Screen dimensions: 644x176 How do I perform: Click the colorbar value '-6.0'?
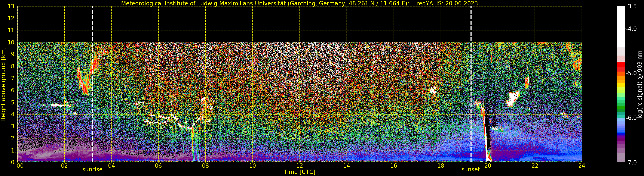coord(631,118)
